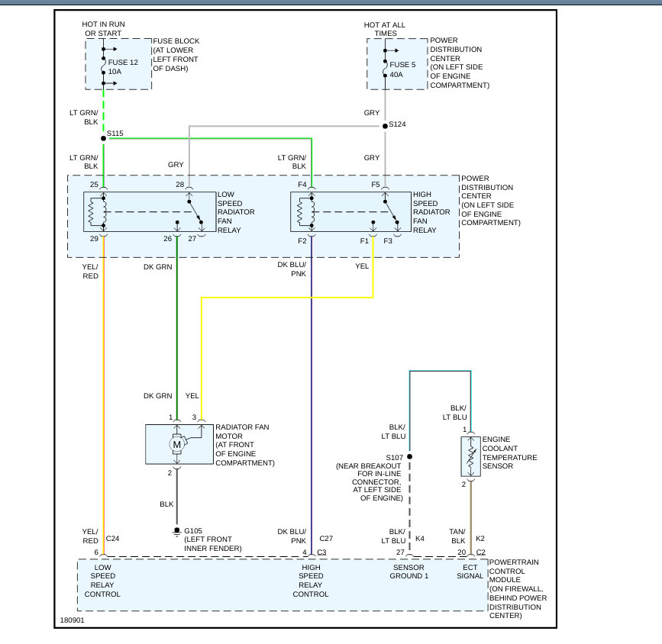Click diagram number 180901

73,620
